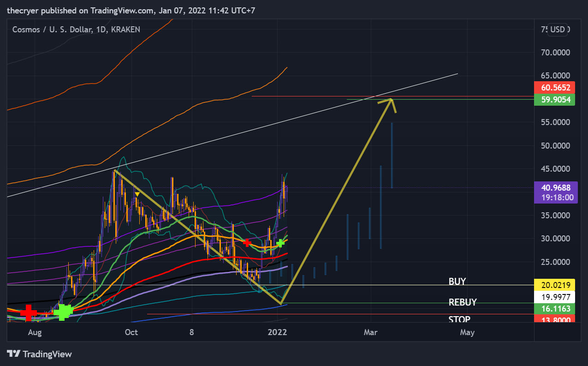588x366 pixels.
Task: Click the Mar label on time axis
Action: click(370, 332)
